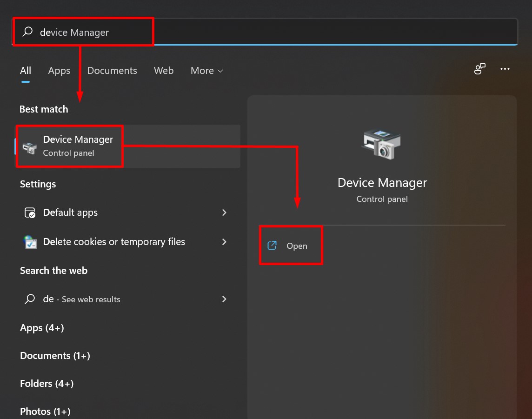Image resolution: width=532 pixels, height=419 pixels.
Task: Click the Folders (4+) category heading
Action: 47,384
